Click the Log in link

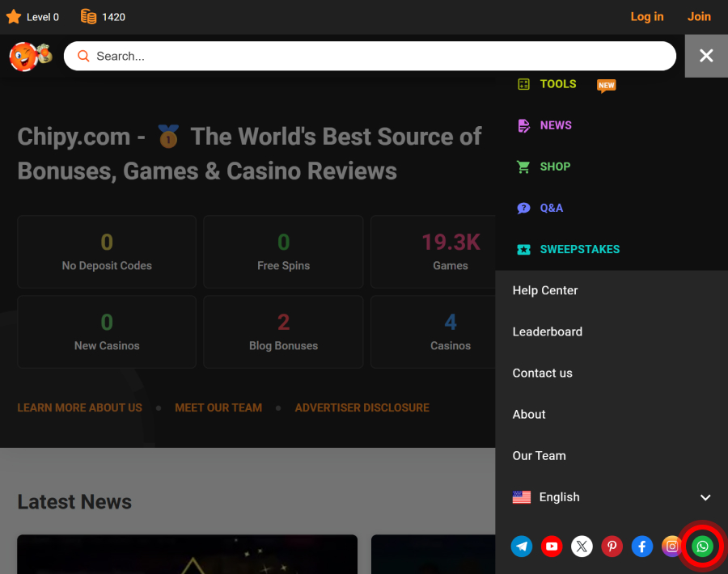tap(646, 16)
